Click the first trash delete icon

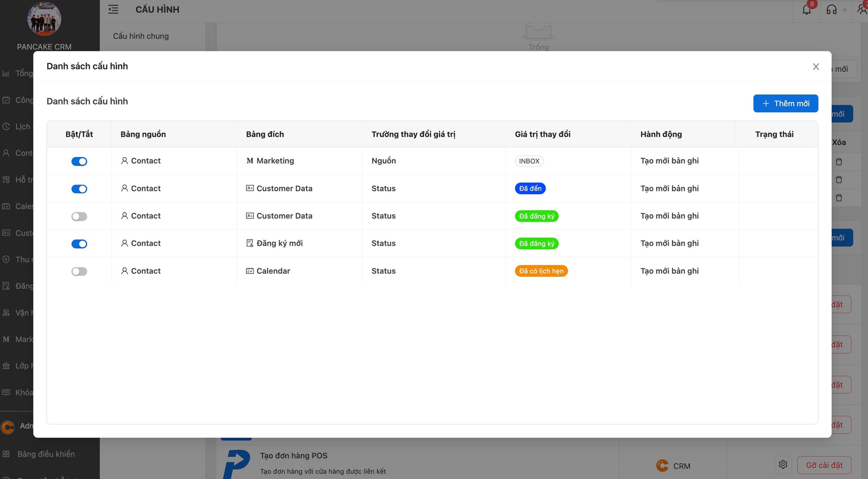(x=839, y=162)
